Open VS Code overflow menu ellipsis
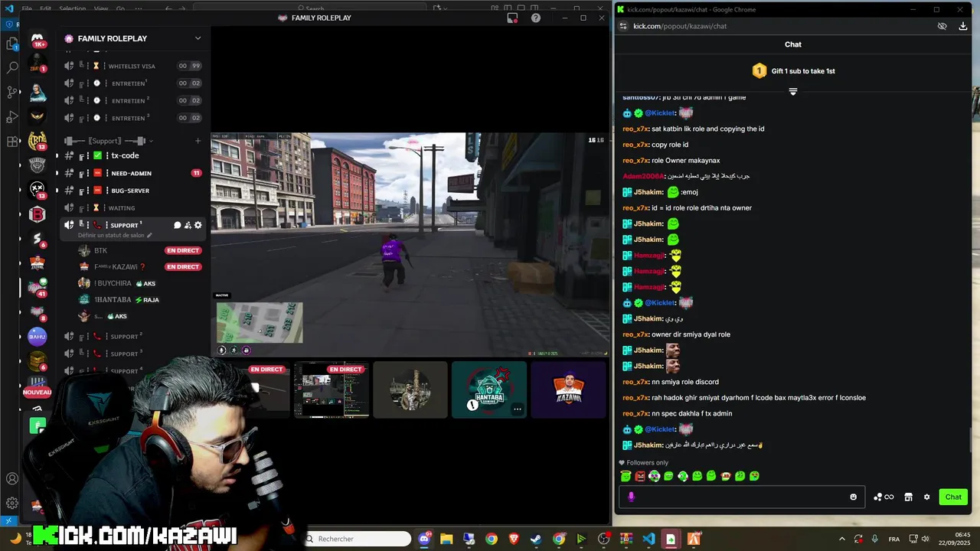980x551 pixels. tap(139, 8)
